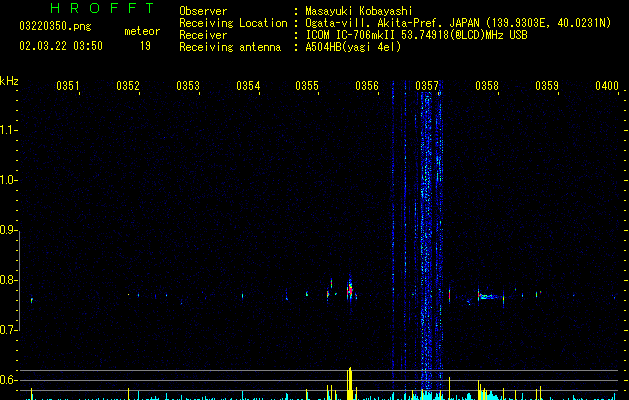Click the Receiving antenna label

point(230,47)
